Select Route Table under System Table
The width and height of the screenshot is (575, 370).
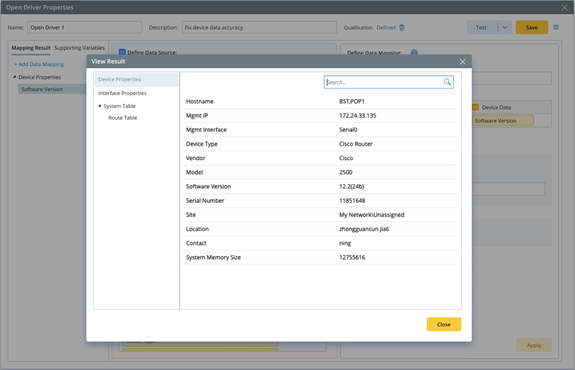point(122,118)
